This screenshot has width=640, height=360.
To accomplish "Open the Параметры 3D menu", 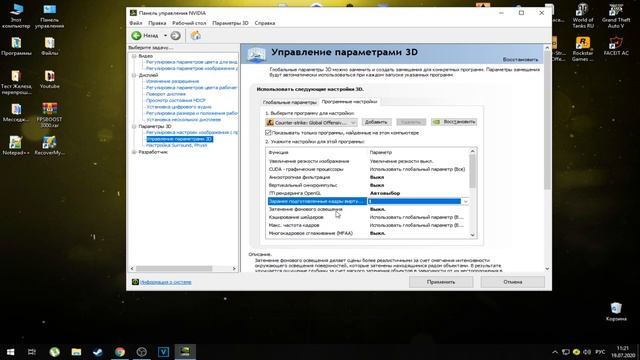I will pos(230,23).
